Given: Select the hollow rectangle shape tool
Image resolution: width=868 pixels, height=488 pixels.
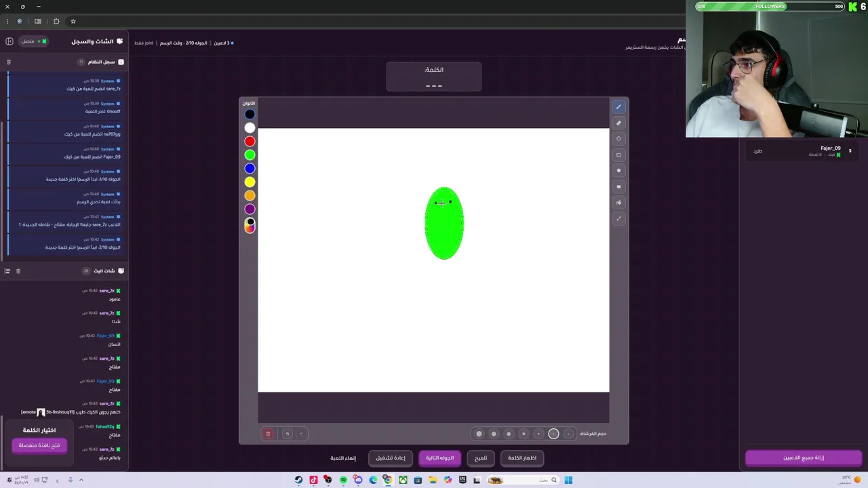Looking at the screenshot, I should [618, 155].
